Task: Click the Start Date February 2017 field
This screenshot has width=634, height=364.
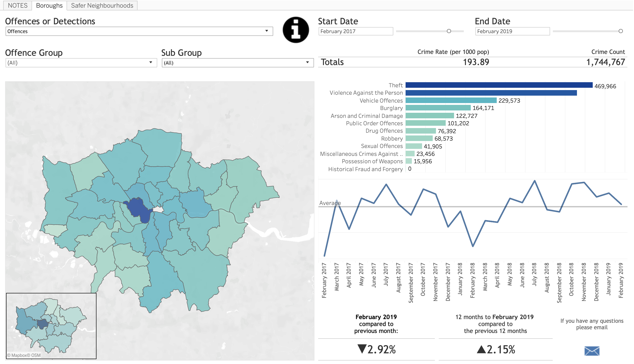Action: pos(356,31)
